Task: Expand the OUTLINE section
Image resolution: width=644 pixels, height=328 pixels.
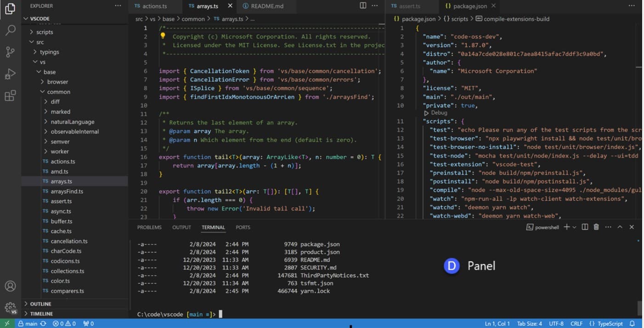Action: (40, 304)
